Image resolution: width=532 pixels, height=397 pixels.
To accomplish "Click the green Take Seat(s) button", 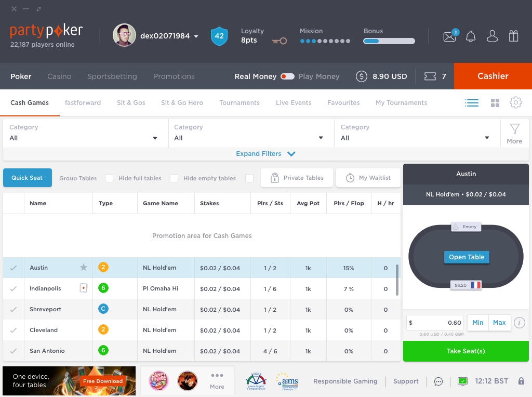I will click(465, 351).
